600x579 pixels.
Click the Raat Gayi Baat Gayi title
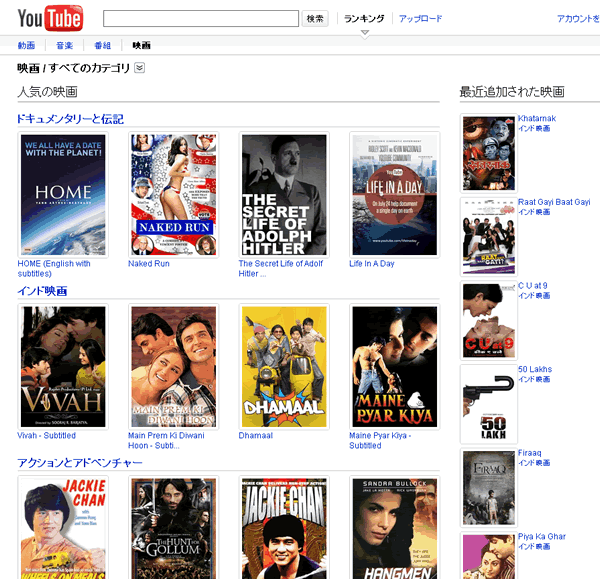[x=554, y=202]
